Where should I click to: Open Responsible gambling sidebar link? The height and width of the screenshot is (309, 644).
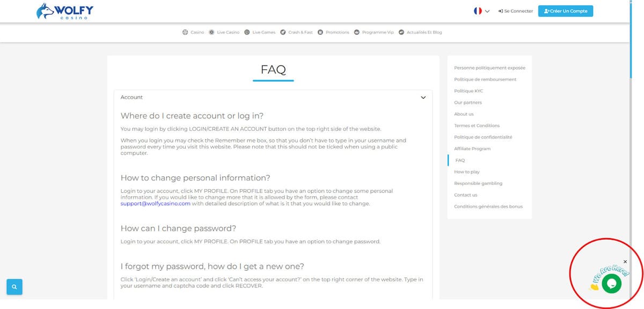coord(478,183)
